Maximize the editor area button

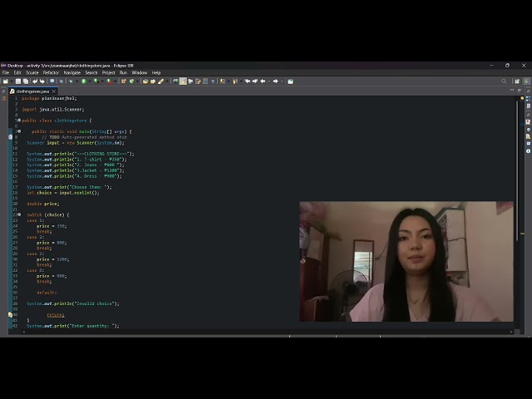pos(519,91)
